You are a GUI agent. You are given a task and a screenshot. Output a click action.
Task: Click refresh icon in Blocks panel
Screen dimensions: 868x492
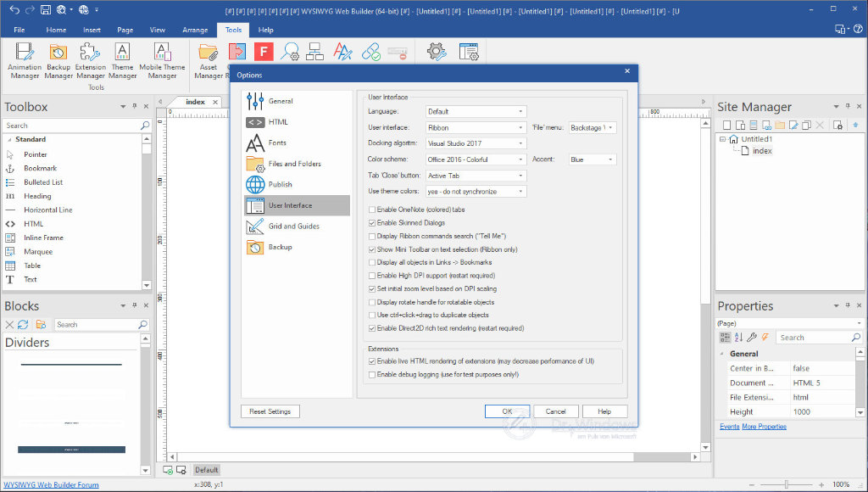(x=23, y=325)
